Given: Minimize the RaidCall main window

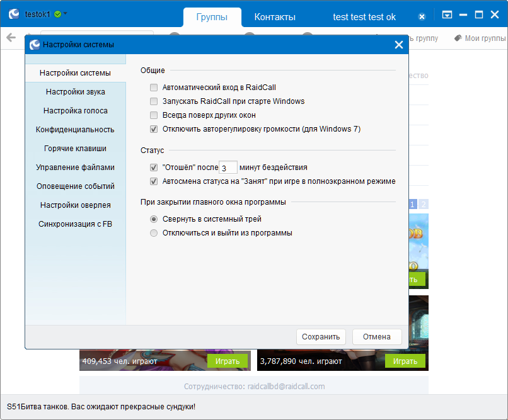Looking at the screenshot, I should 463,14.
